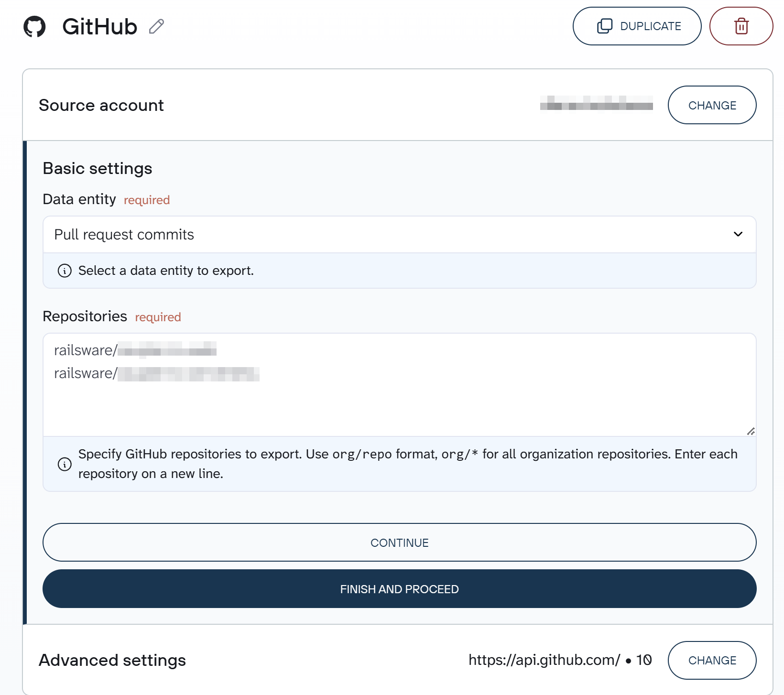Select the first railsware repository entry
The image size is (784, 695).
135,350
